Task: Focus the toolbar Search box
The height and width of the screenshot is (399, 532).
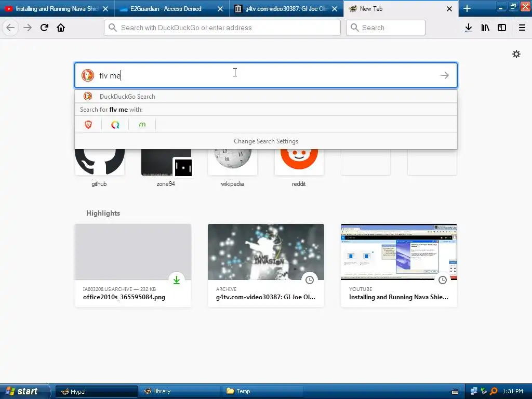Action: point(385,28)
